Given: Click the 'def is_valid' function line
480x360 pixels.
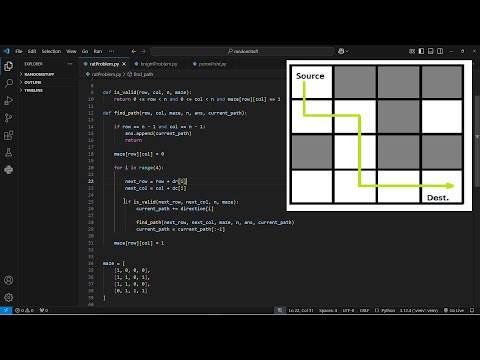Looking at the screenshot, I should tap(147, 92).
